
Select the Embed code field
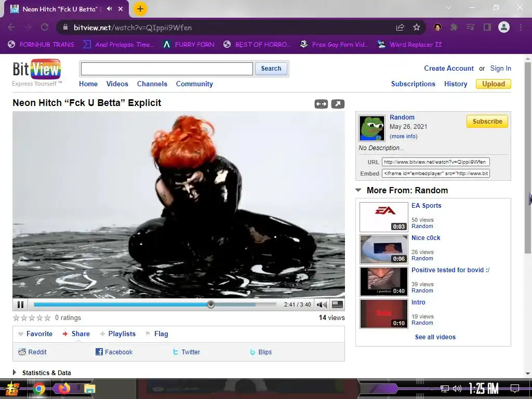[436, 174]
